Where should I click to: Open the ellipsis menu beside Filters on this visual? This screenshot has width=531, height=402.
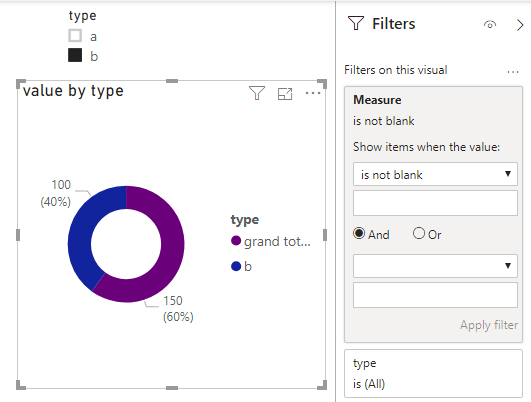coord(513,71)
